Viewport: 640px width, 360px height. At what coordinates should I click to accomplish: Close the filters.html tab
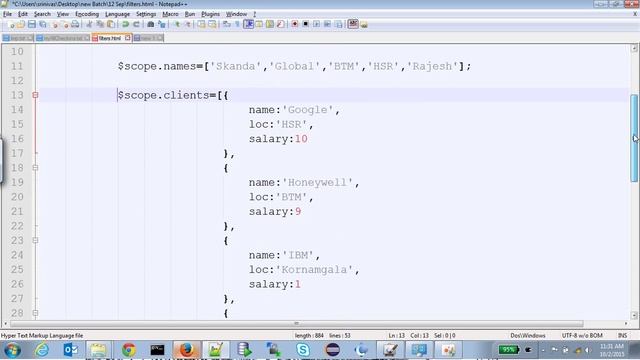[x=127, y=38]
